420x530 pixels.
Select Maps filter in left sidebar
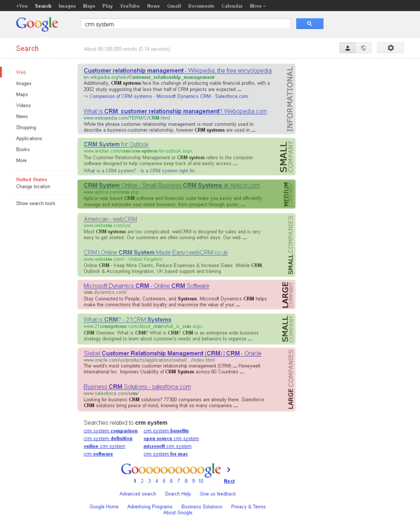(22, 94)
